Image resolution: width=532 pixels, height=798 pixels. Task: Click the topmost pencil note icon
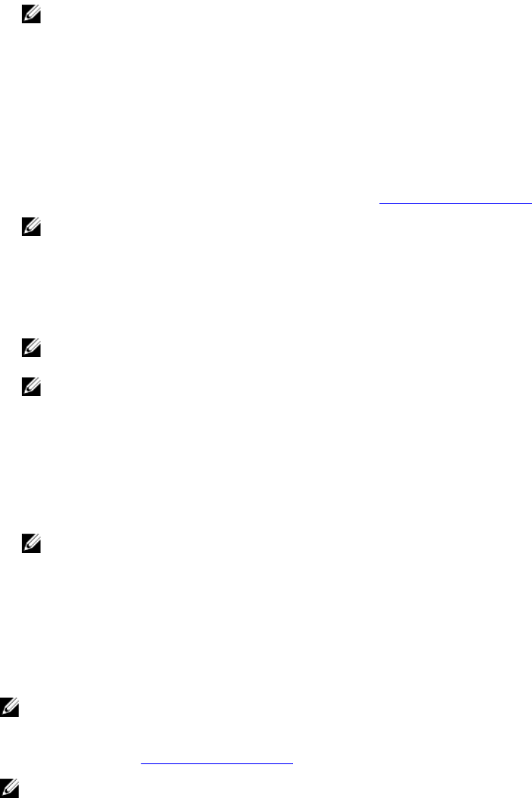click(31, 15)
